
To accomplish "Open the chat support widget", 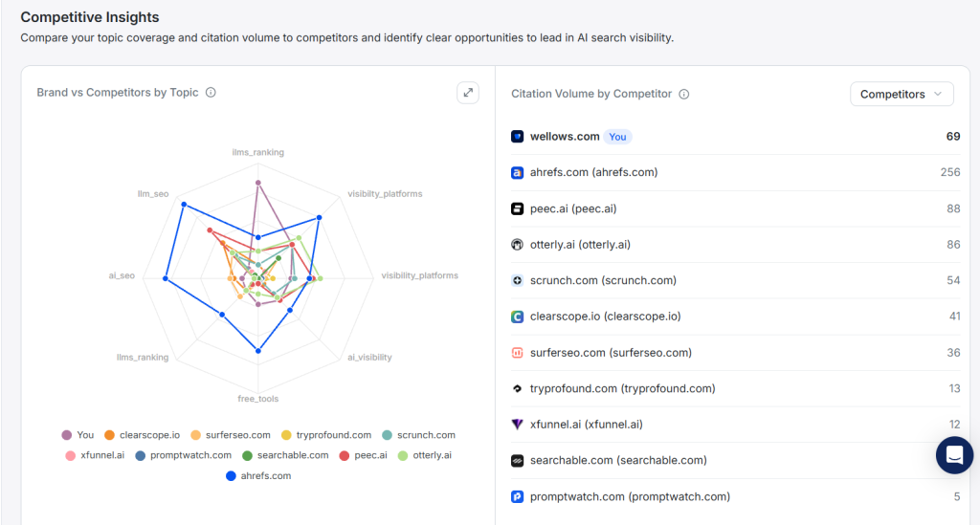I will (953, 455).
